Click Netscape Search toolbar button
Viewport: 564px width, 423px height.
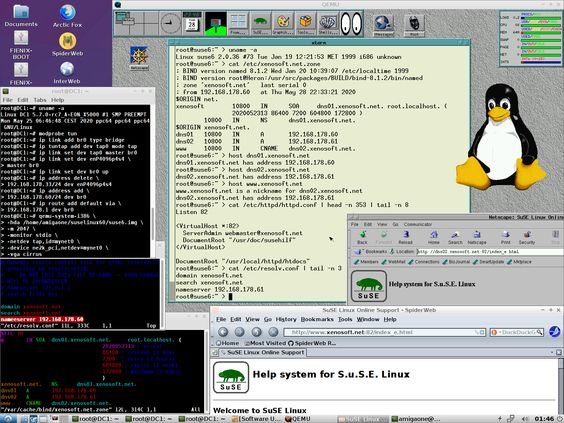[x=455, y=238]
